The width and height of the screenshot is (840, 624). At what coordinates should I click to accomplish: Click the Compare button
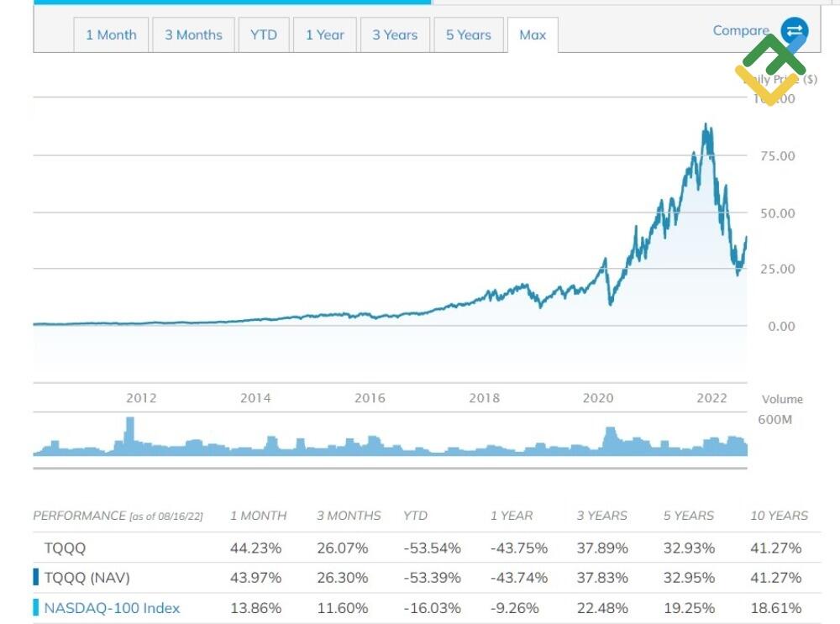tap(742, 30)
